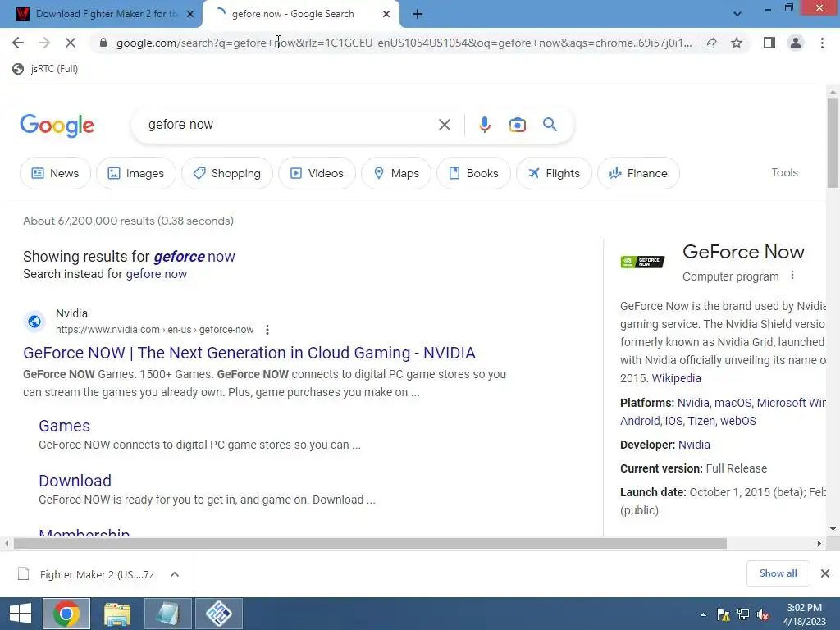
Task: Open the Nvidia result three-dot options
Action: click(267, 330)
